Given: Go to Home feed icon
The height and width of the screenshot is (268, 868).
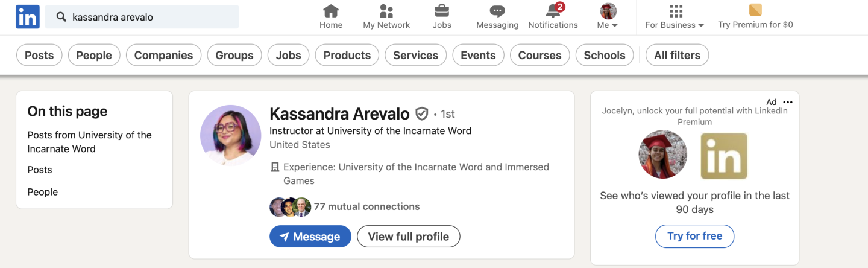Looking at the screenshot, I should click(x=331, y=11).
